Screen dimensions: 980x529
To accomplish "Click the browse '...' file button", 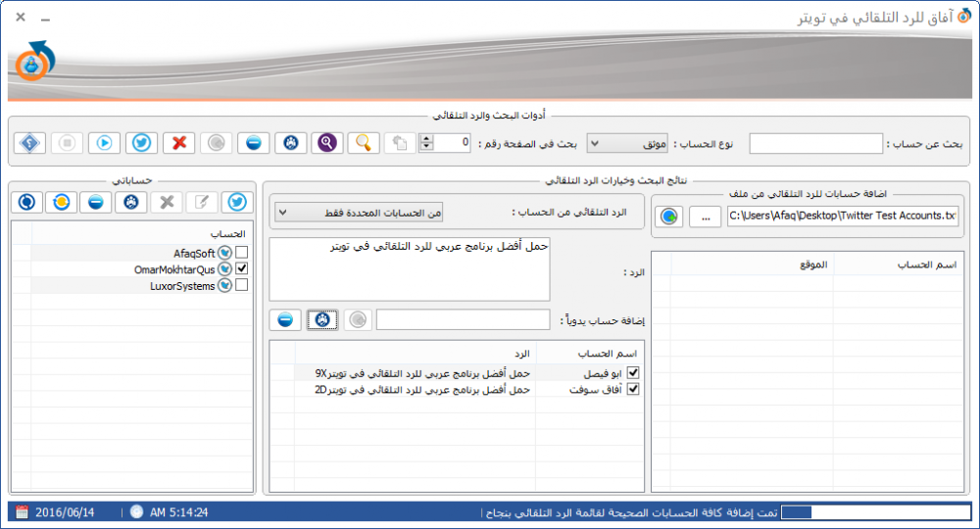I will point(706,216).
